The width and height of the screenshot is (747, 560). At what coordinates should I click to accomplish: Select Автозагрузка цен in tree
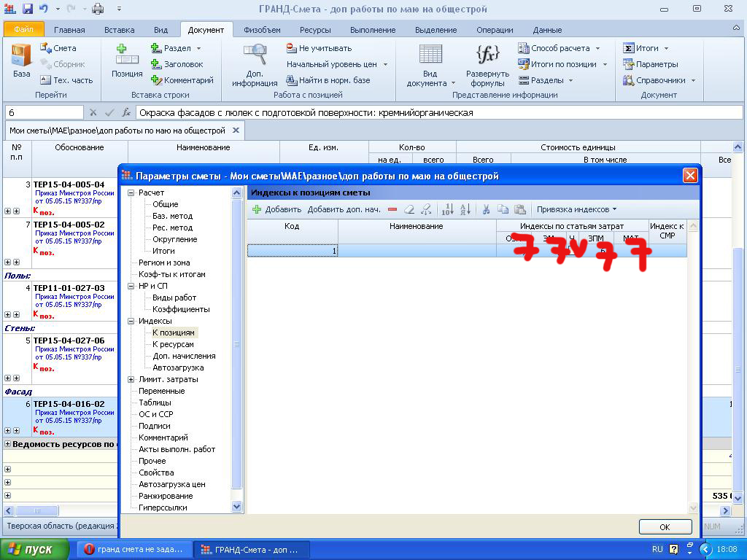(172, 484)
